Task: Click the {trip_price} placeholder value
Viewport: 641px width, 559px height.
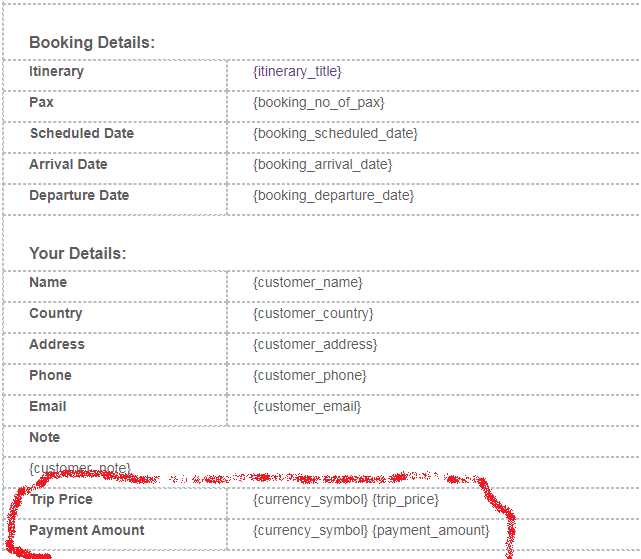Action: coord(406,500)
